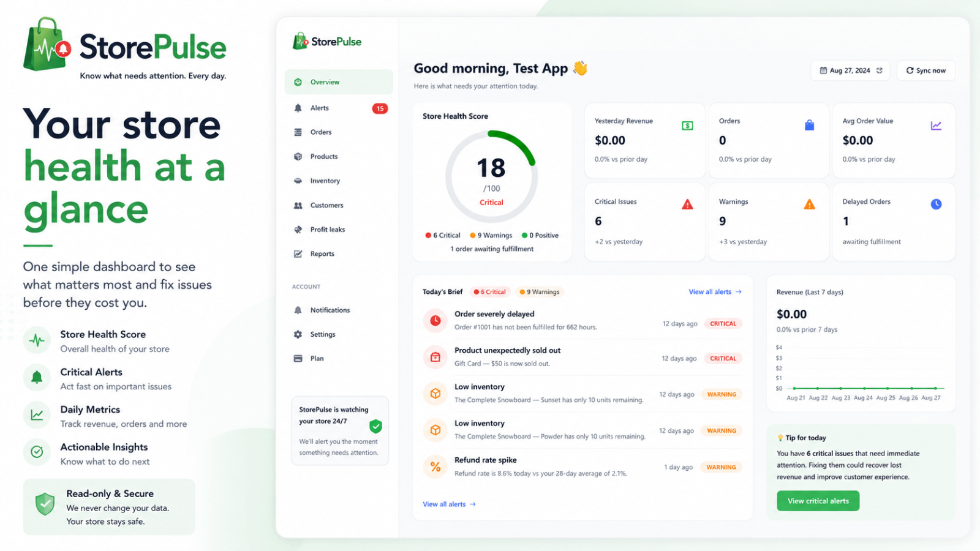
Task: Click the Reports chart icon
Action: [298, 254]
